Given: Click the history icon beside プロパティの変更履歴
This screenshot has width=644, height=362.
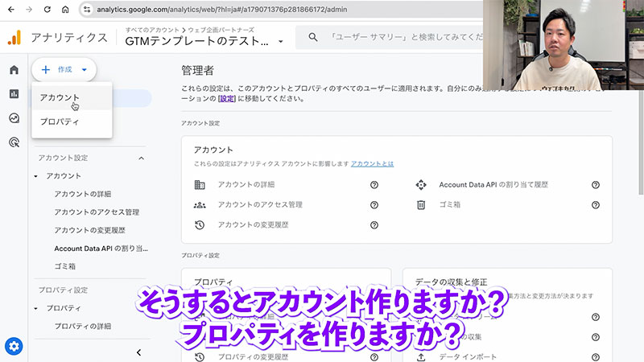Looking at the screenshot, I should click(200, 357).
